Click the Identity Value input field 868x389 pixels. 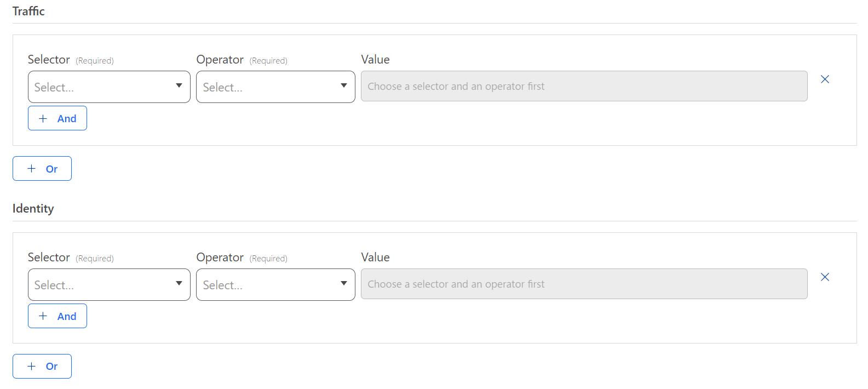[584, 284]
